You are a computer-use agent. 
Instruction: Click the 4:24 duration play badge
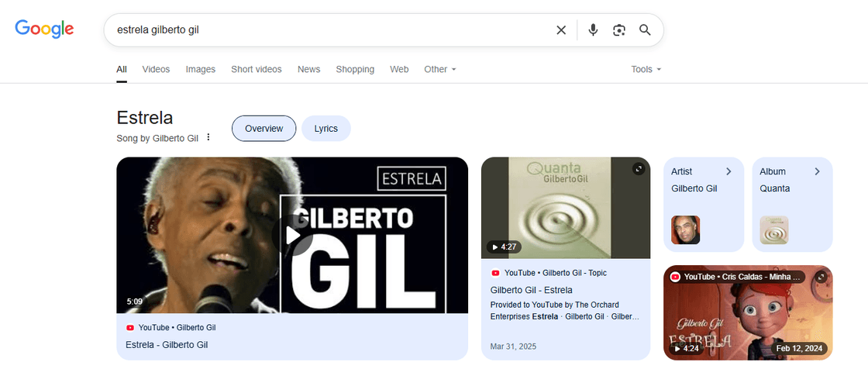pos(687,349)
